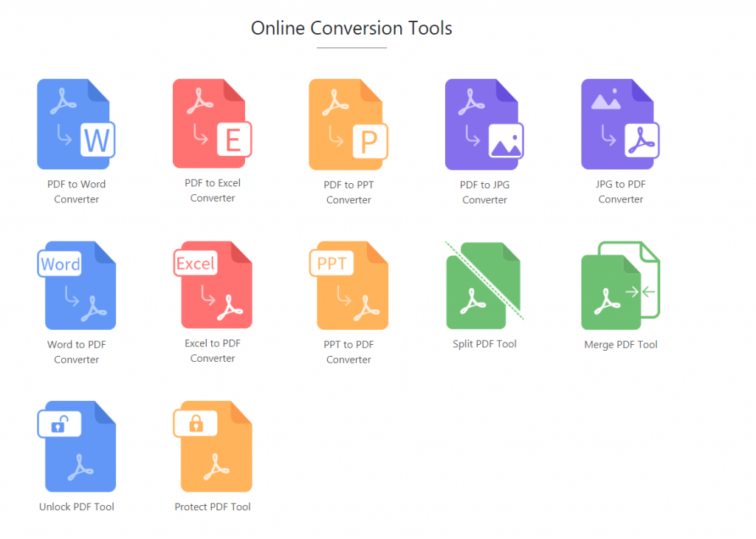Select the red Excel to PDF icon
The height and width of the screenshot is (539, 756).
pos(213,284)
